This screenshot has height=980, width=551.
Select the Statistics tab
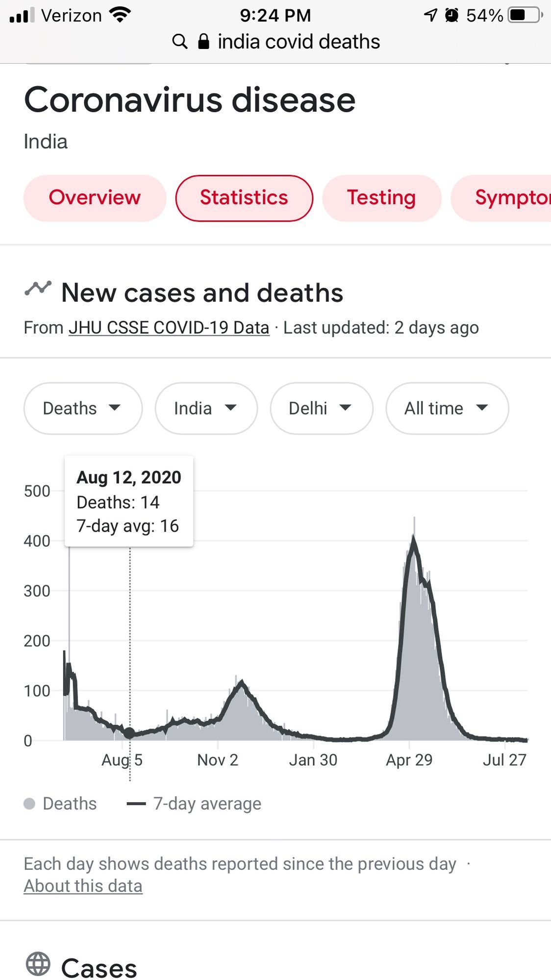(x=244, y=198)
